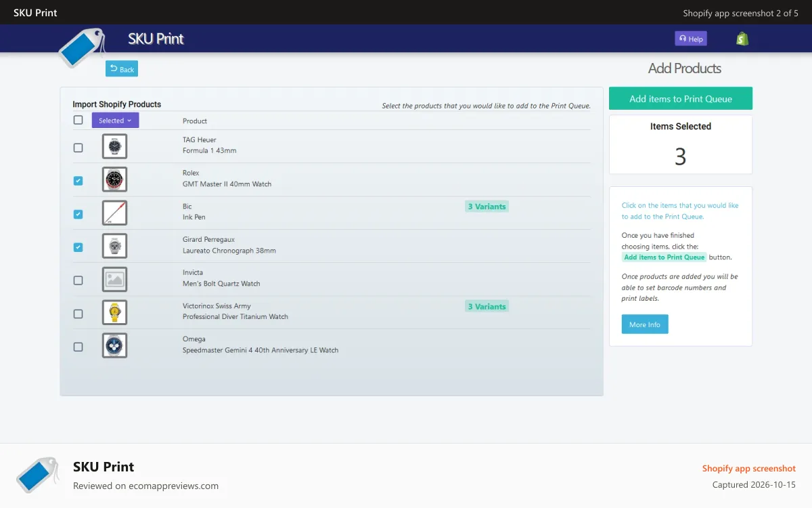
Task: Open More Info in the instructions panel
Action: (645, 324)
